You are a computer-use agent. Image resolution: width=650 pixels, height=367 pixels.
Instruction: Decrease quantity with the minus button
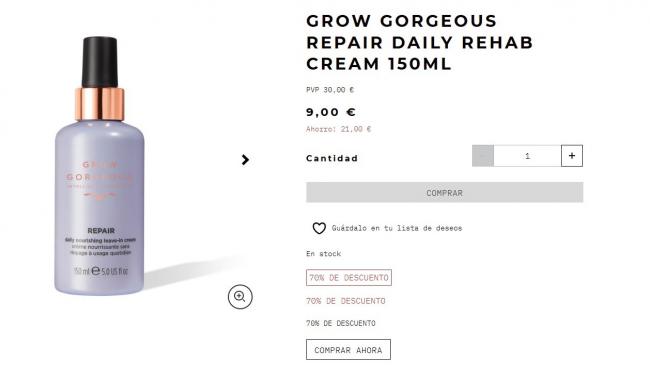pyautogui.click(x=483, y=156)
